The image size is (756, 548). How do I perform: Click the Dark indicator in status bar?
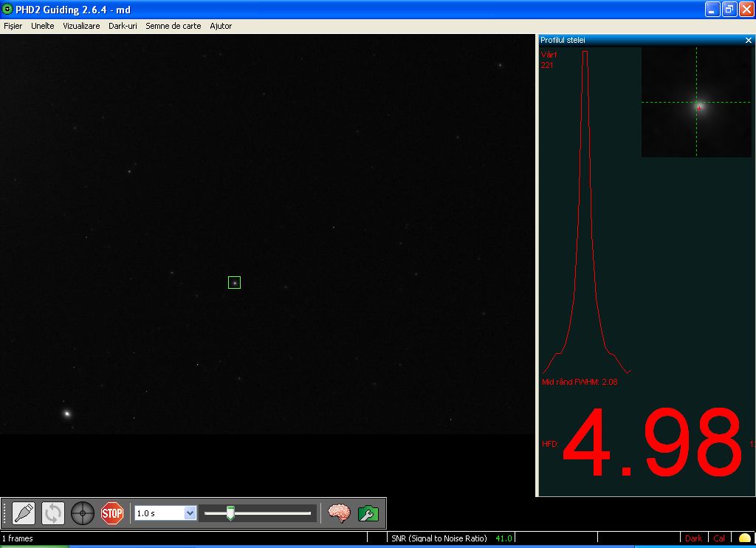[x=693, y=538]
